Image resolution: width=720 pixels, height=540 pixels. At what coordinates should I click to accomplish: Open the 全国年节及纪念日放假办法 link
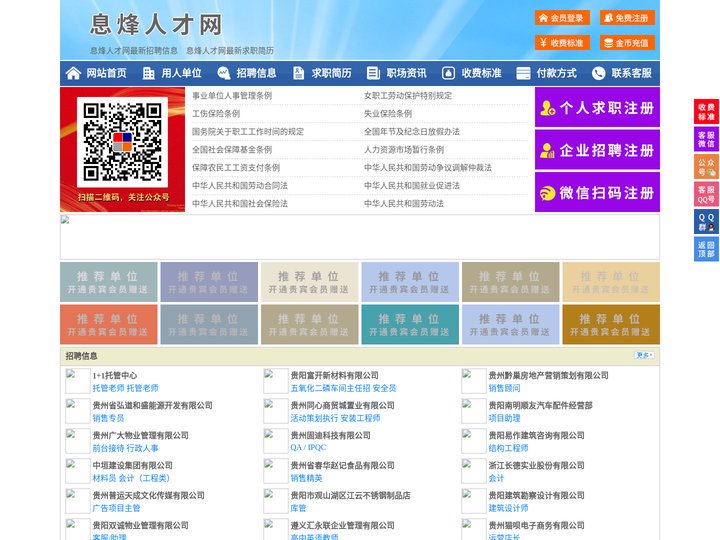coord(412,131)
